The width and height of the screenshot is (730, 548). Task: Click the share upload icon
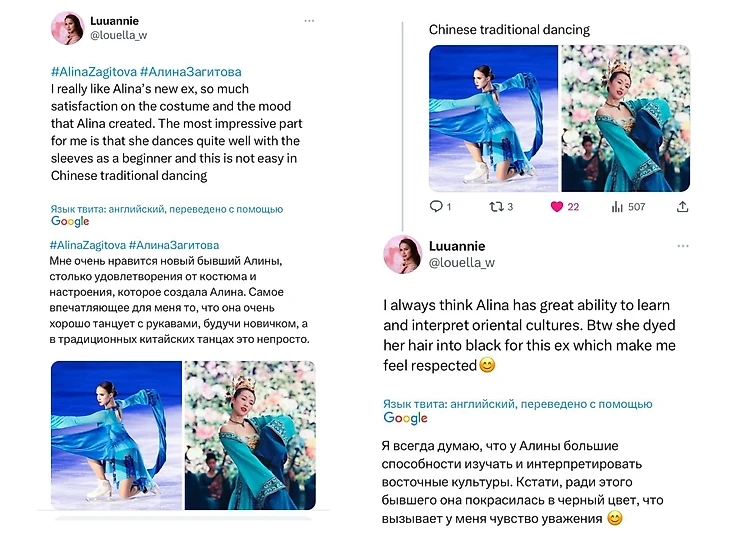coord(683,207)
